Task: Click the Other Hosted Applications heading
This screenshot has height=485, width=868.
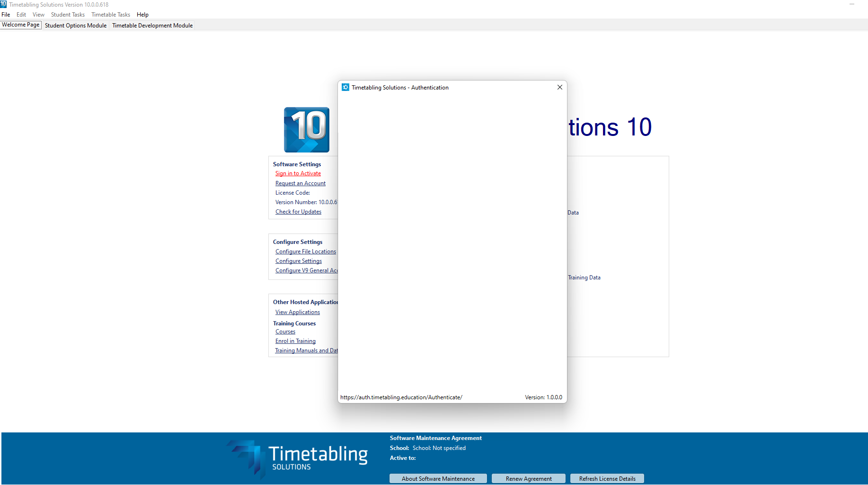Action: point(305,302)
